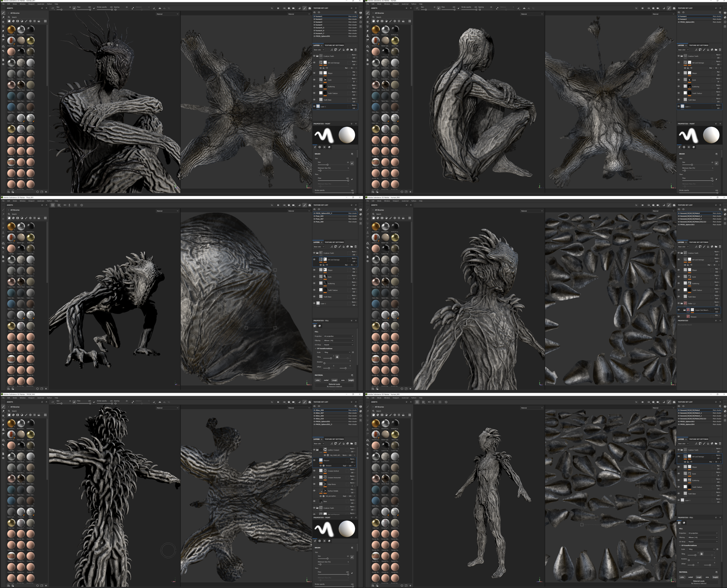Add folder icon in top-left Layers panel
The image size is (727, 588).
tap(351, 50)
